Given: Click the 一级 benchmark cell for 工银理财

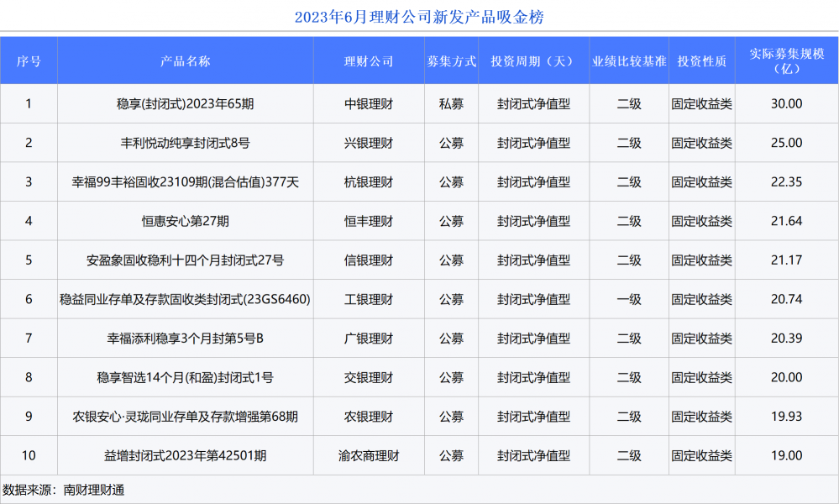Looking at the screenshot, I should (629, 299).
